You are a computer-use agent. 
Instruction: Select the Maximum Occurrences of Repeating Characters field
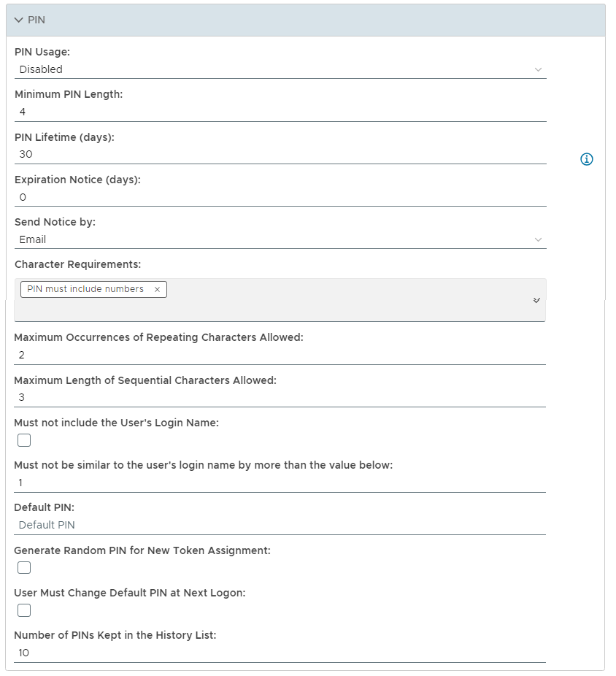point(280,355)
